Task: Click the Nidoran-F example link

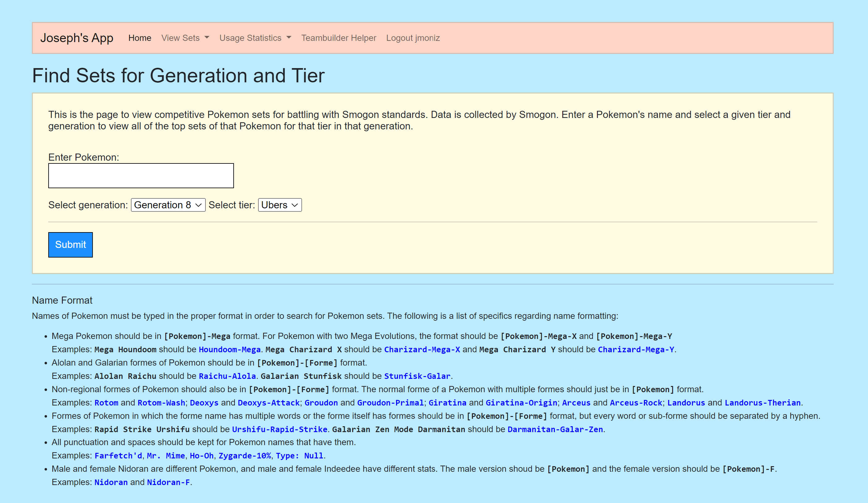Action: pyautogui.click(x=168, y=482)
